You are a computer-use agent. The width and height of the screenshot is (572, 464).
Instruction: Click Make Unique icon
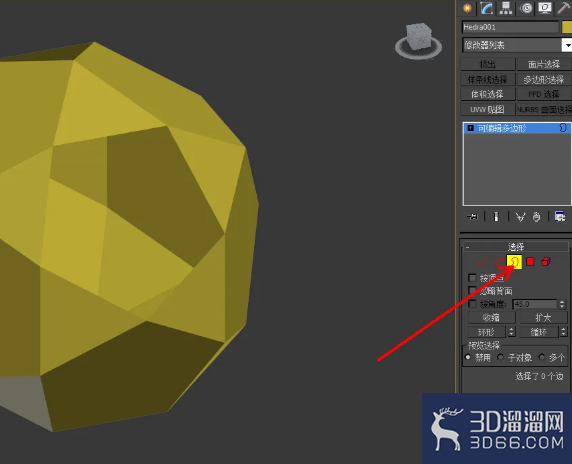[521, 217]
